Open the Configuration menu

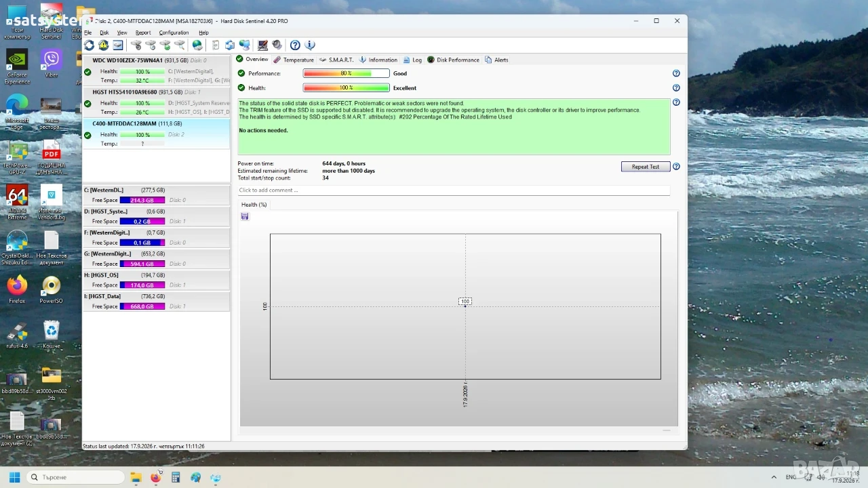coord(174,33)
